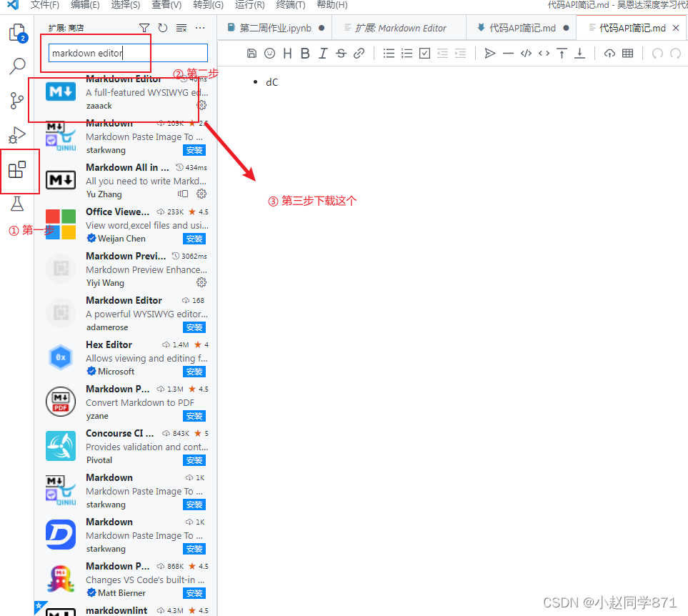Open the Run and Debug view
Viewport: 688px width, 616px height.
pos(17,134)
